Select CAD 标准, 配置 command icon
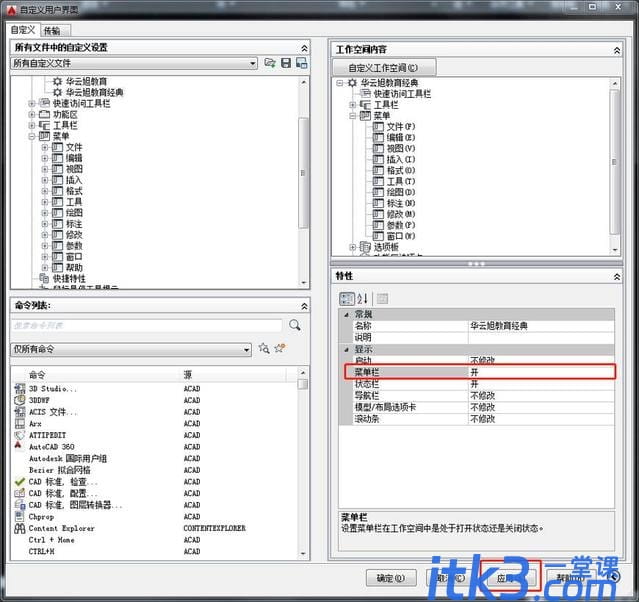This screenshot has height=602, width=639. [20, 493]
